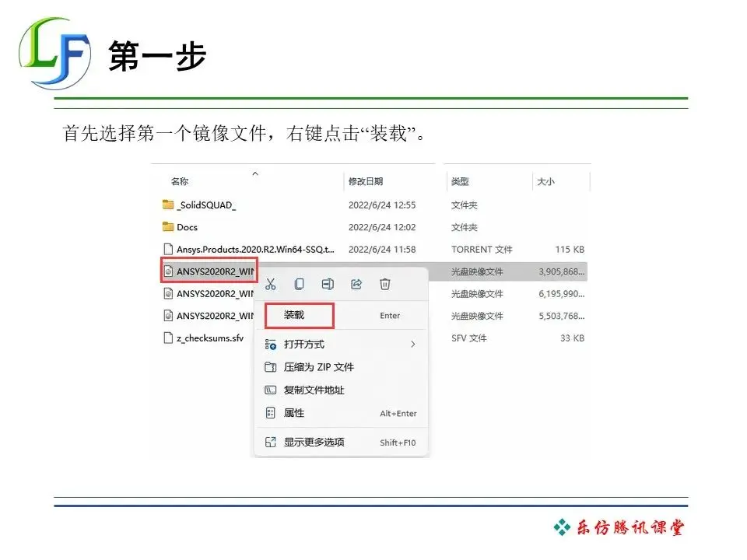Click the Cut scissors icon in context menu
The height and width of the screenshot is (560, 747).
(x=271, y=285)
